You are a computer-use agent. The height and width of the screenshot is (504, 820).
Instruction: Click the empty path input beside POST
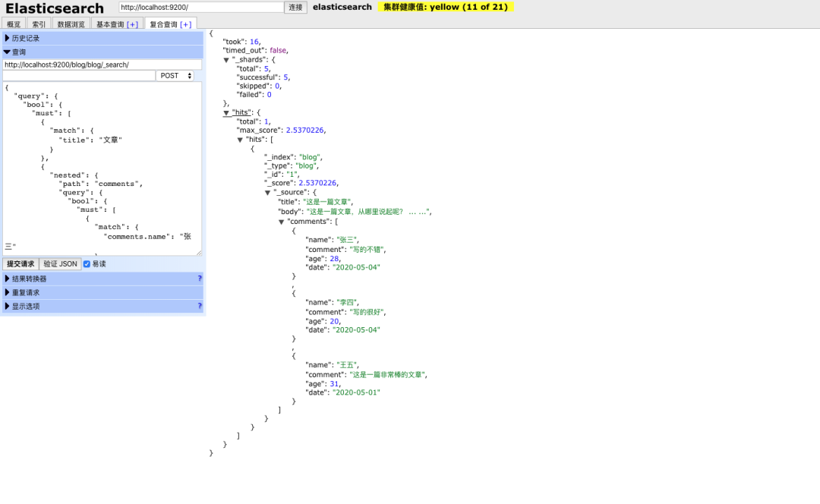click(79, 76)
